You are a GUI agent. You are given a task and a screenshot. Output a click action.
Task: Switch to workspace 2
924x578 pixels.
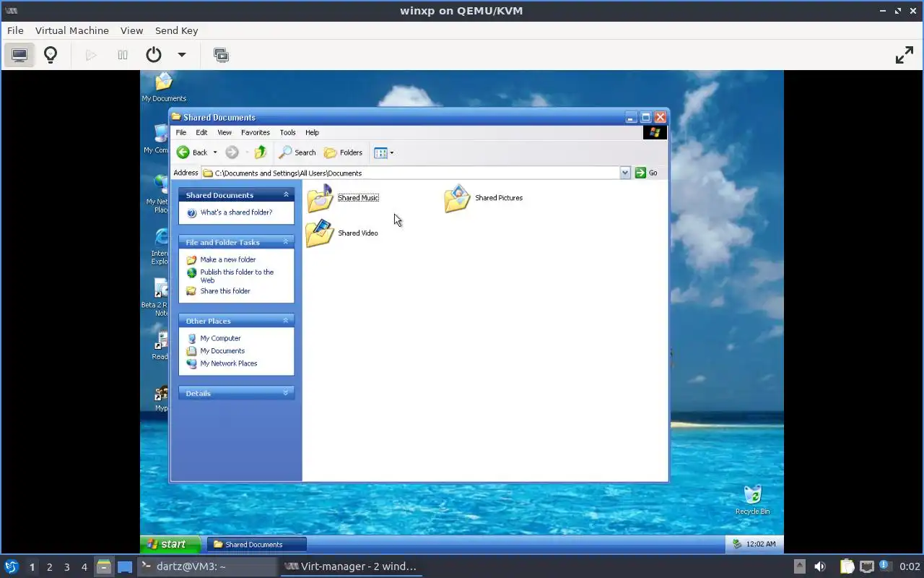tap(49, 567)
